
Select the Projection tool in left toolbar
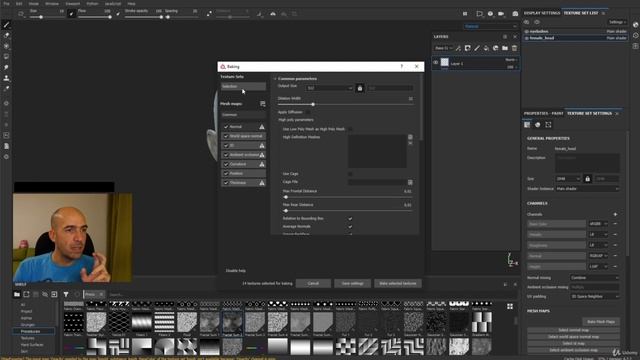pyautogui.click(x=7, y=46)
